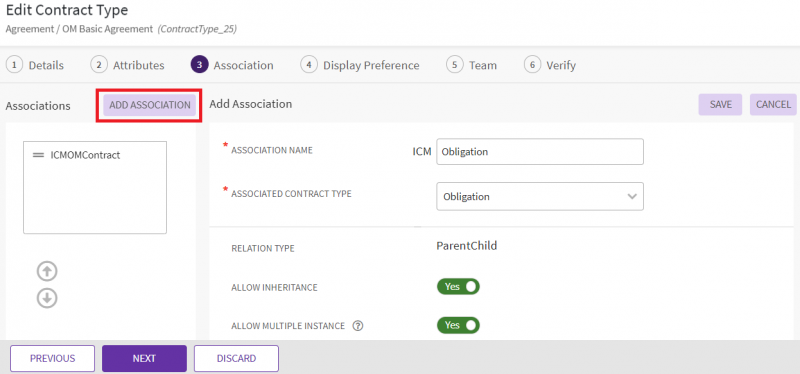Save the association
800x374 pixels.
(x=720, y=105)
